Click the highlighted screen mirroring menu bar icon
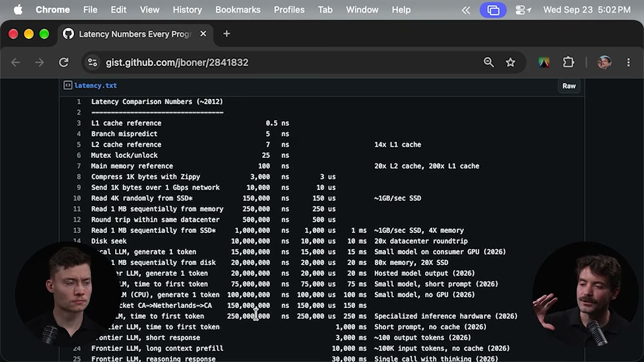This screenshot has height=362, width=644. [x=493, y=10]
